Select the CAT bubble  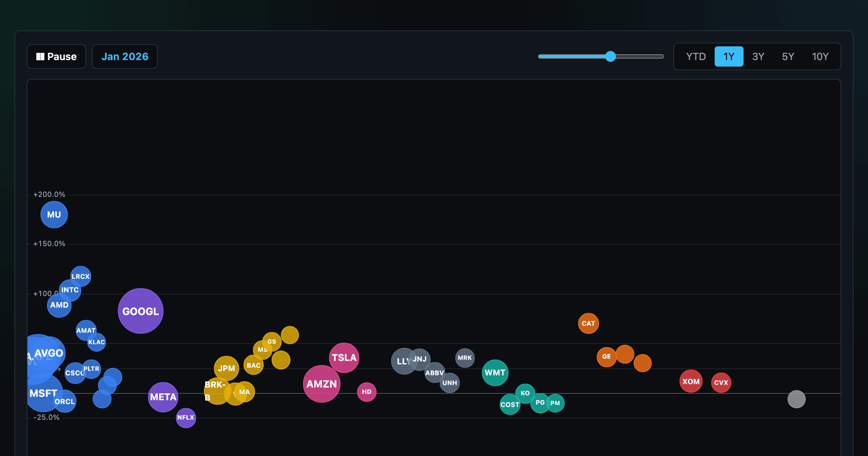pos(588,324)
